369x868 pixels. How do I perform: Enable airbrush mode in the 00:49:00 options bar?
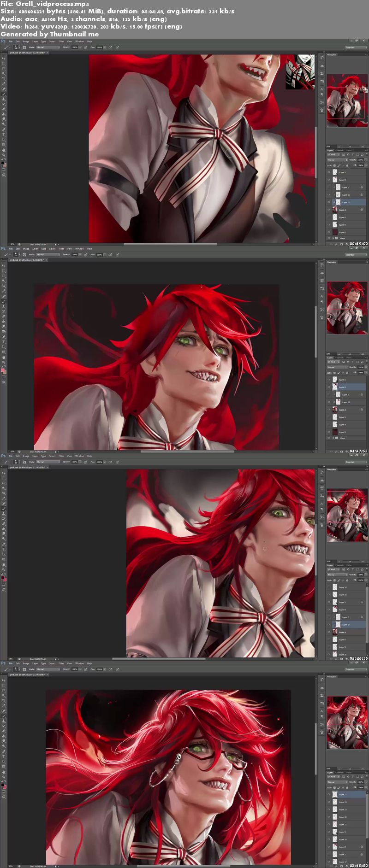tap(110, 47)
